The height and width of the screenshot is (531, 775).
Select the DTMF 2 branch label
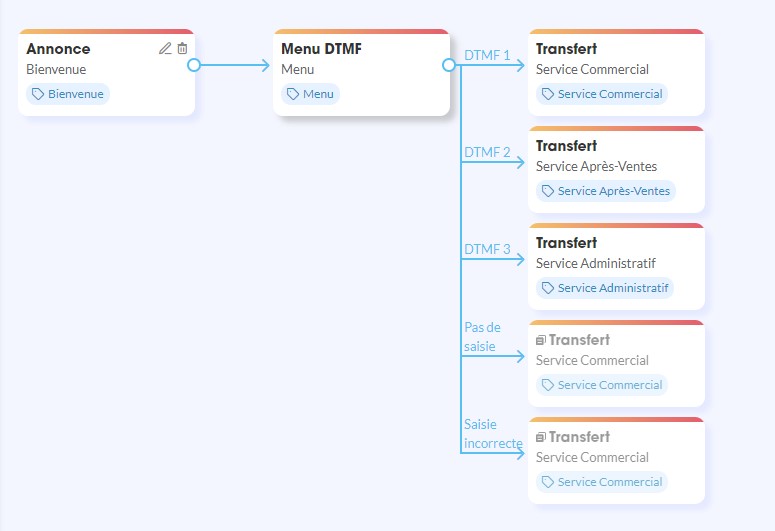pos(487,152)
